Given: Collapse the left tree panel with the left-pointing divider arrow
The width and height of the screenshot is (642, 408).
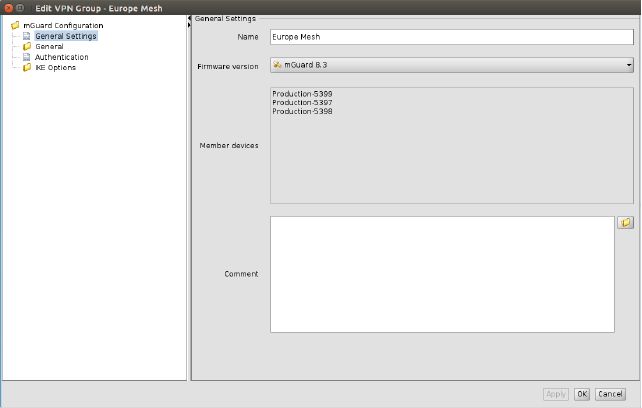Looking at the screenshot, I should (x=189, y=18).
